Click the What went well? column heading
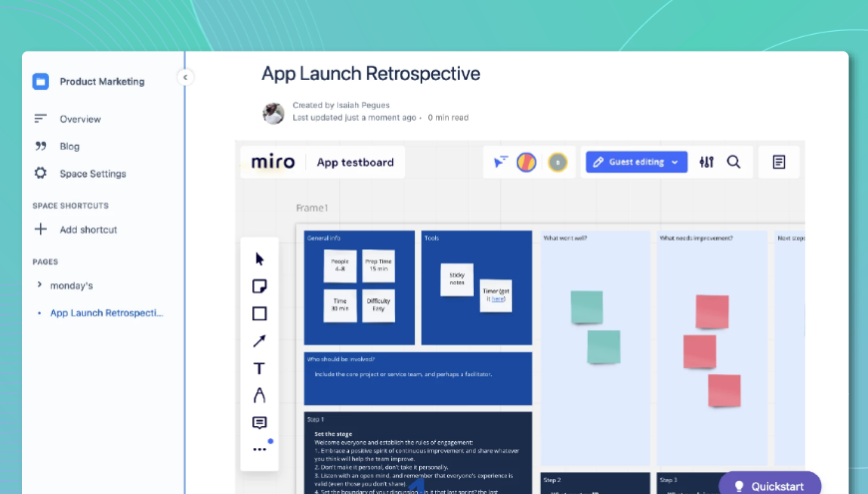 pyautogui.click(x=565, y=239)
